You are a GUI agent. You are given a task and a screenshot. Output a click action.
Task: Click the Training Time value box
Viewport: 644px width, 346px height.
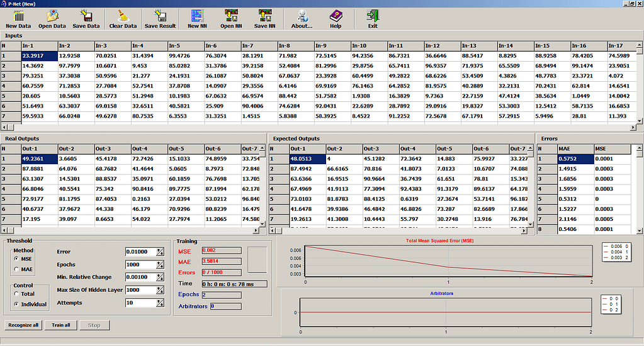235,284
